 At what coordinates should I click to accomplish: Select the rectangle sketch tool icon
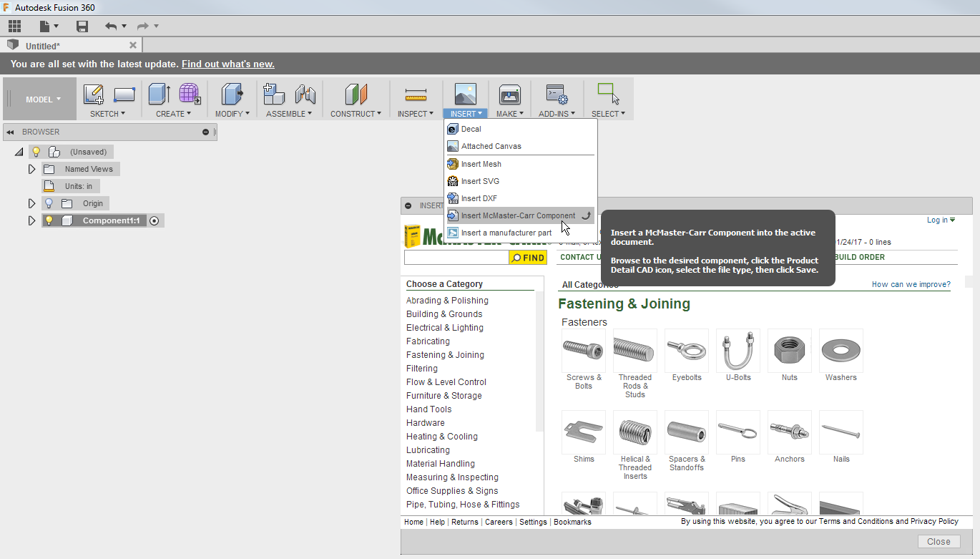point(124,94)
